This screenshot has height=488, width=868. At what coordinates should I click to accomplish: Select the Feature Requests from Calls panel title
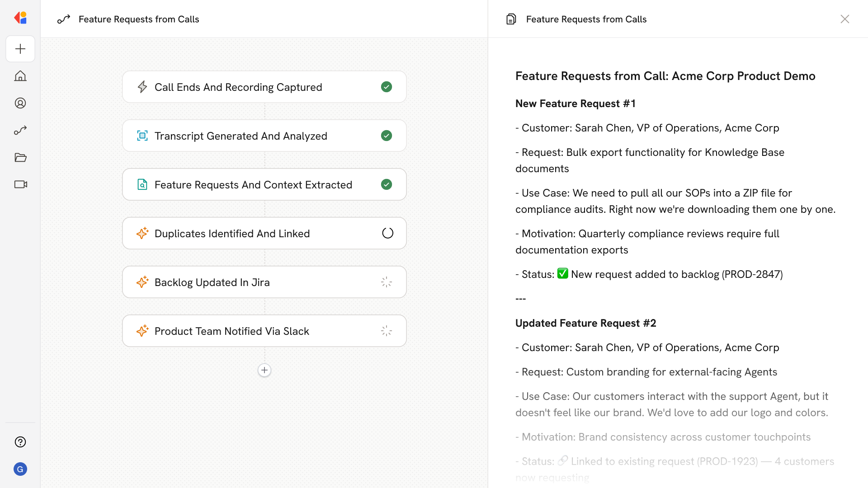click(x=586, y=19)
